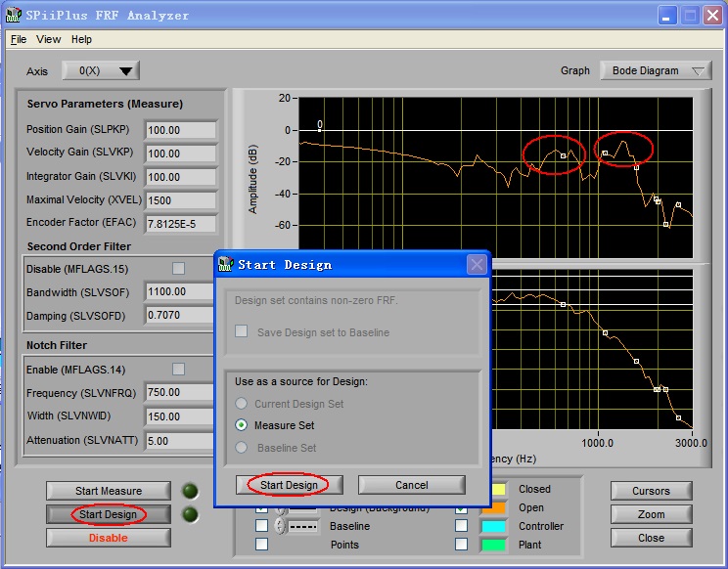Click the 'Second Order Filter' heading
The width and height of the screenshot is (728, 569).
coord(79,246)
